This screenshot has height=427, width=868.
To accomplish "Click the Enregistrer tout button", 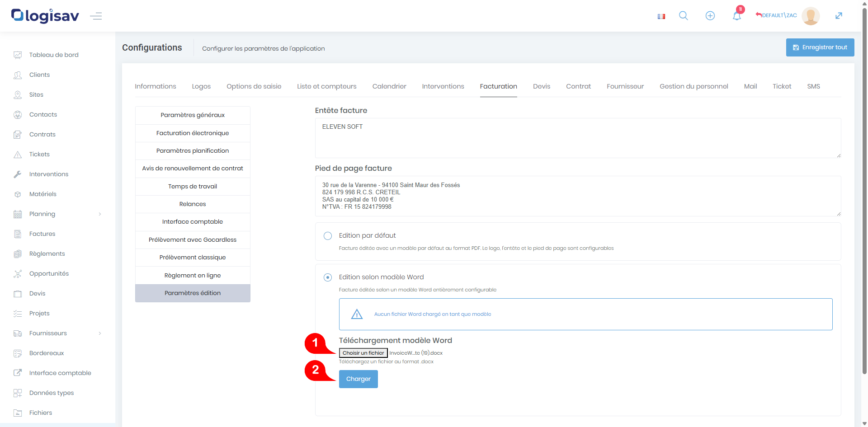I will 820,47.
